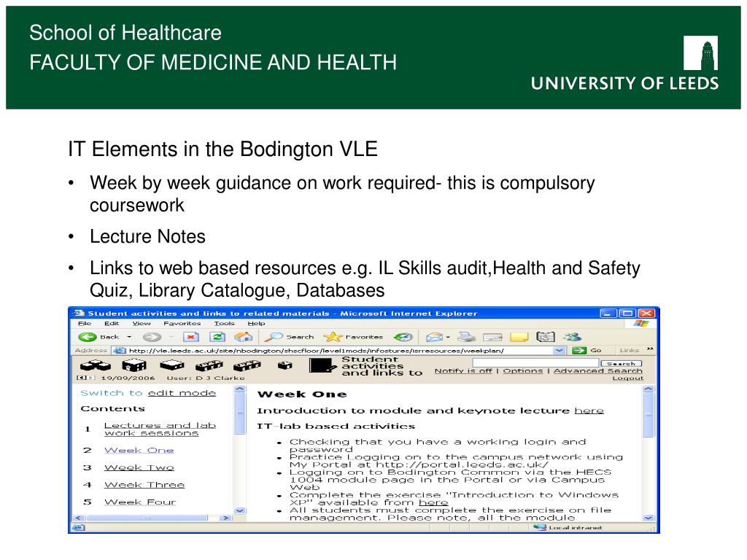Click the first Bodington building blocks icon

click(96, 365)
